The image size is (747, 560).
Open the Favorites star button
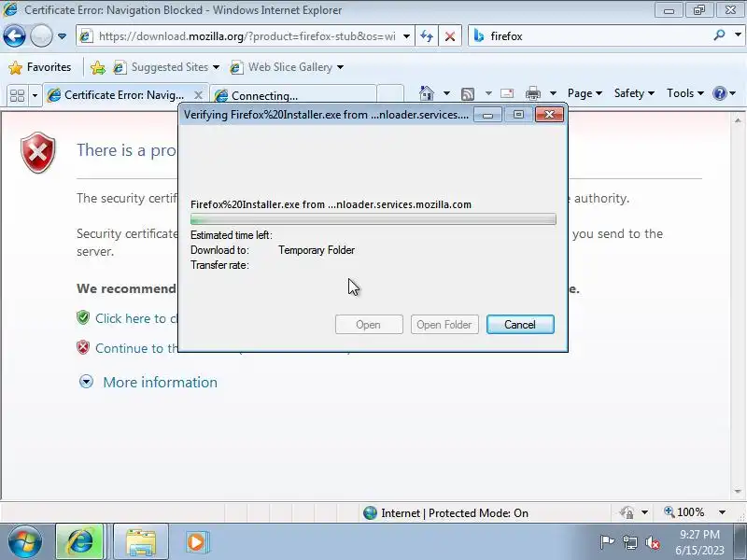coord(40,67)
